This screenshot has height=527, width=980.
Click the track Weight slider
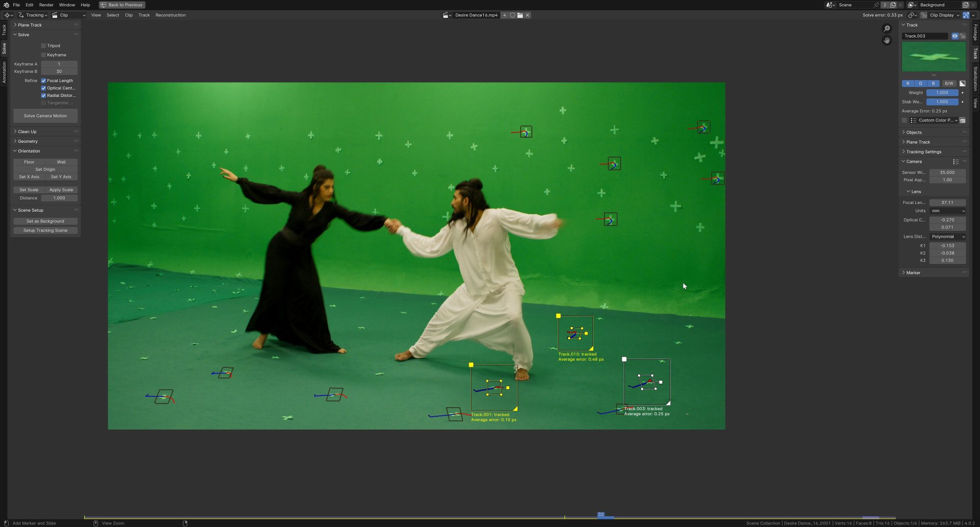[x=942, y=93]
